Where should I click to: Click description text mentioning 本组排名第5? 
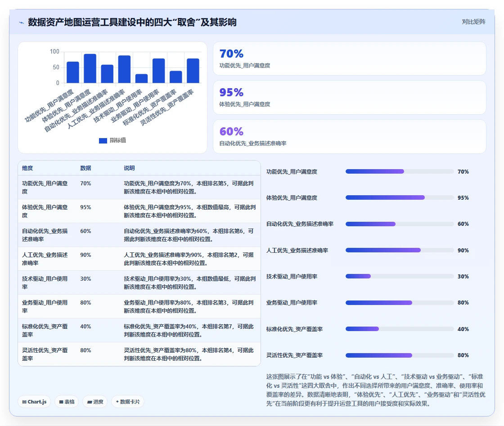pyautogui.click(x=189, y=187)
